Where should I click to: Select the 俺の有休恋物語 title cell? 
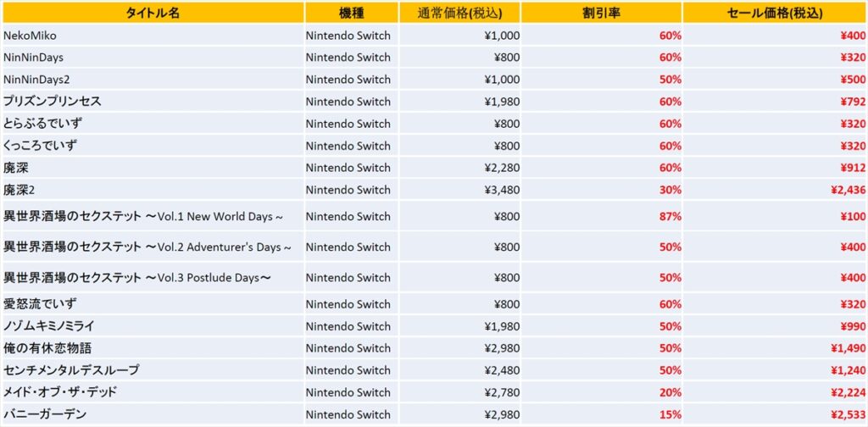153,348
